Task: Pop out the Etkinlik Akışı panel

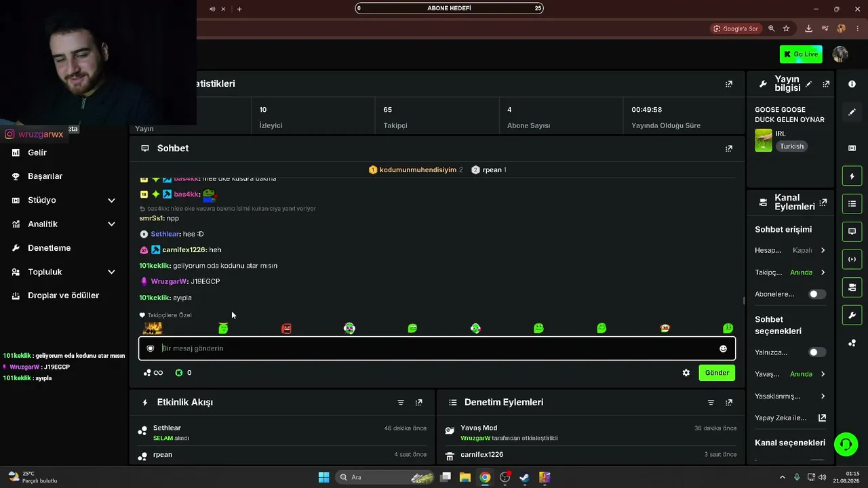Action: pos(419,403)
